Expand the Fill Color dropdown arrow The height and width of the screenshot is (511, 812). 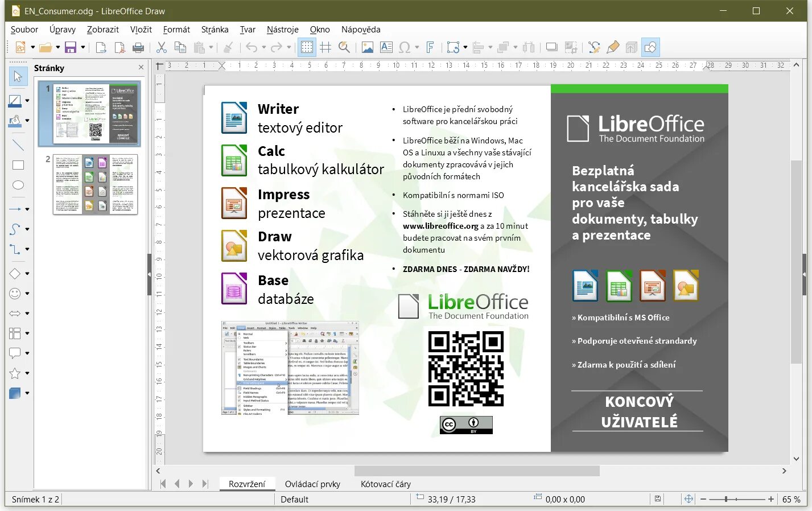coord(27,121)
